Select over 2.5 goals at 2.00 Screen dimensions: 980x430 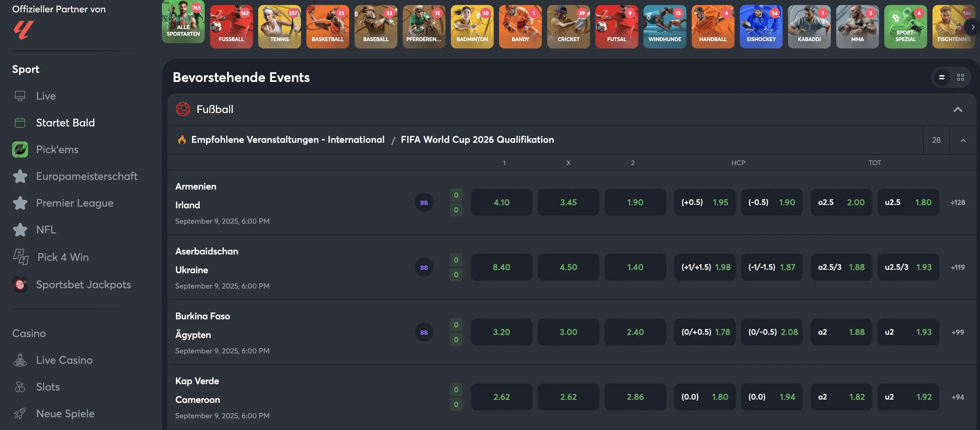click(x=841, y=202)
